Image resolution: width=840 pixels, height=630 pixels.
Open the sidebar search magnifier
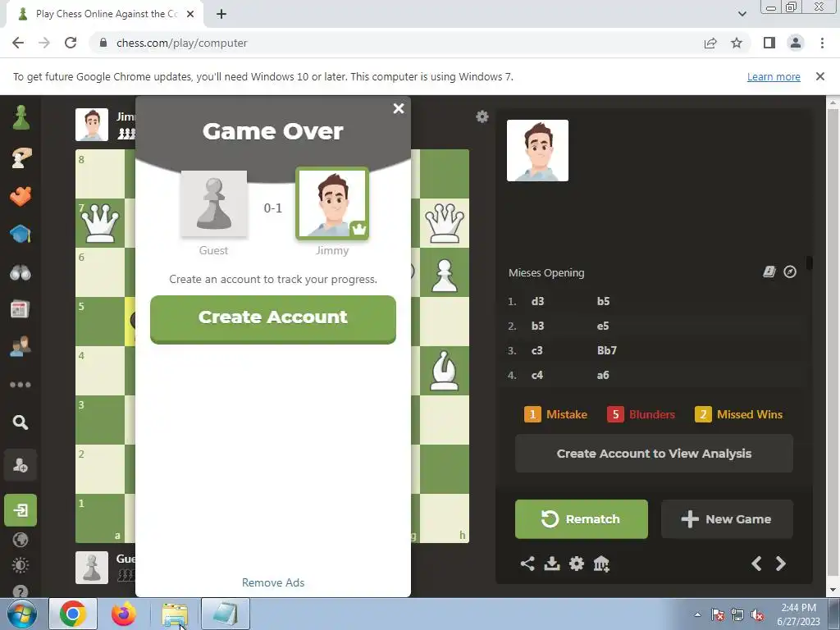coord(21,422)
